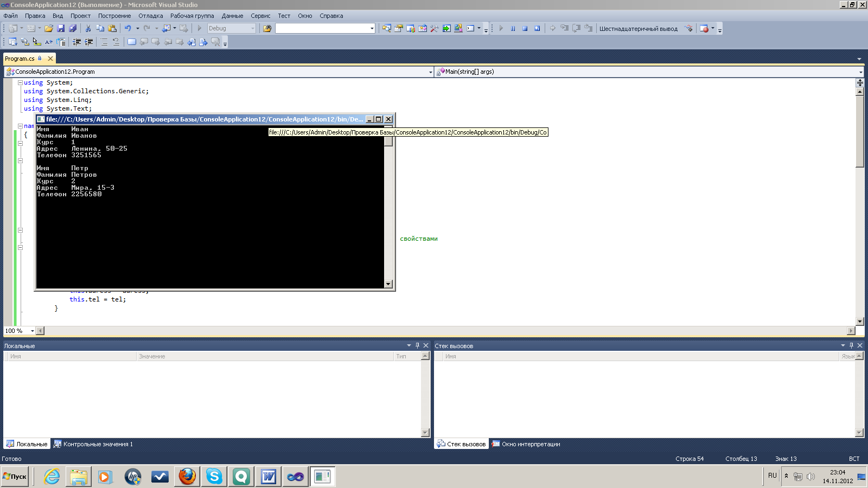Expand the Debug configuration dropdown
Screen dimensions: 868x488
pyautogui.click(x=253, y=28)
